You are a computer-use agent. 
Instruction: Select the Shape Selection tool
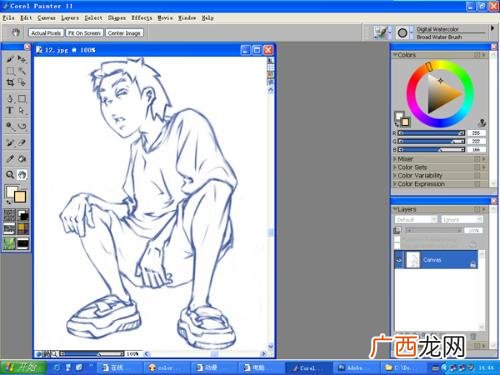pos(22,110)
